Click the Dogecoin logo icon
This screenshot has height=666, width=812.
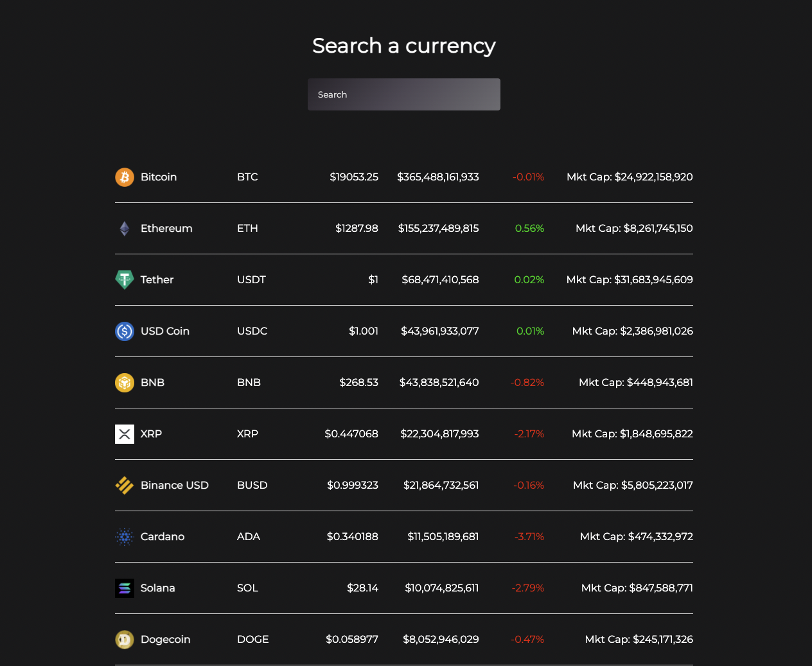pyautogui.click(x=125, y=640)
